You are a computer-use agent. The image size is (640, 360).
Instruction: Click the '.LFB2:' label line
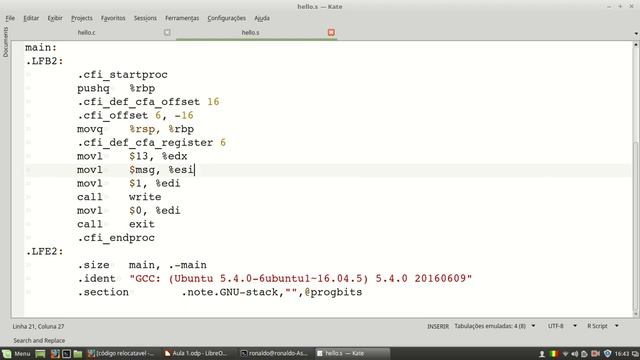click(44, 61)
